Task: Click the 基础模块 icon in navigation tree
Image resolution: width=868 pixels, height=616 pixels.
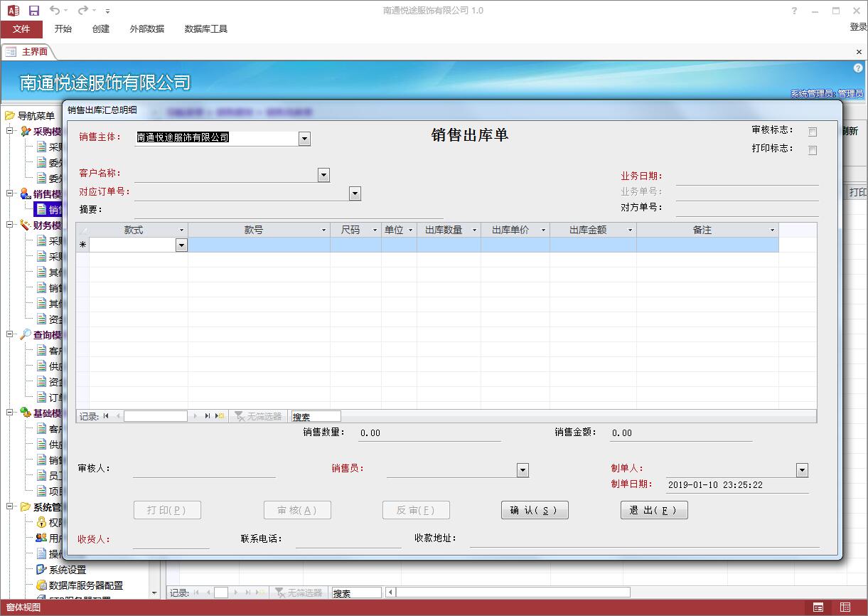Action: coord(26,413)
